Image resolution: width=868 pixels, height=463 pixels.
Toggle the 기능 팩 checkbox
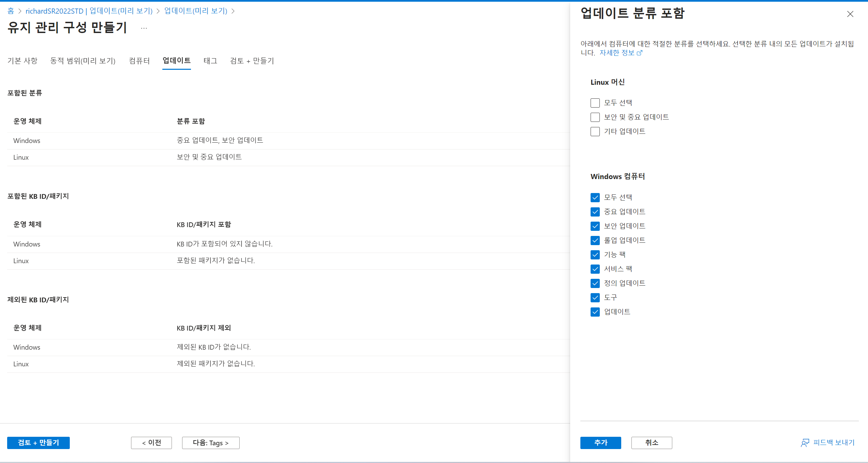(595, 255)
